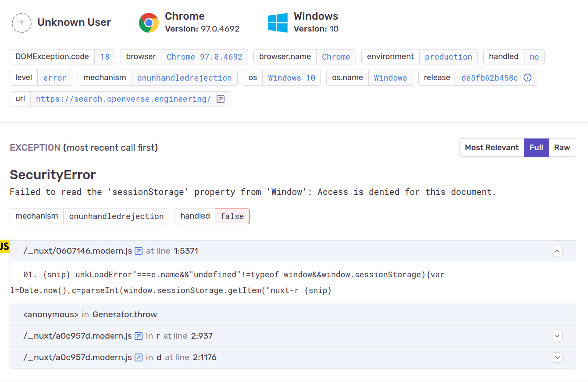The height and width of the screenshot is (382, 588).
Task: Click the JS file type icon on the stack frame
Action: click(4, 246)
